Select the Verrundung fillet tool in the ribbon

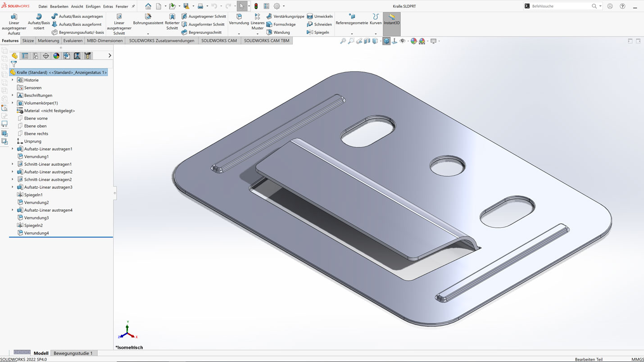(239, 19)
